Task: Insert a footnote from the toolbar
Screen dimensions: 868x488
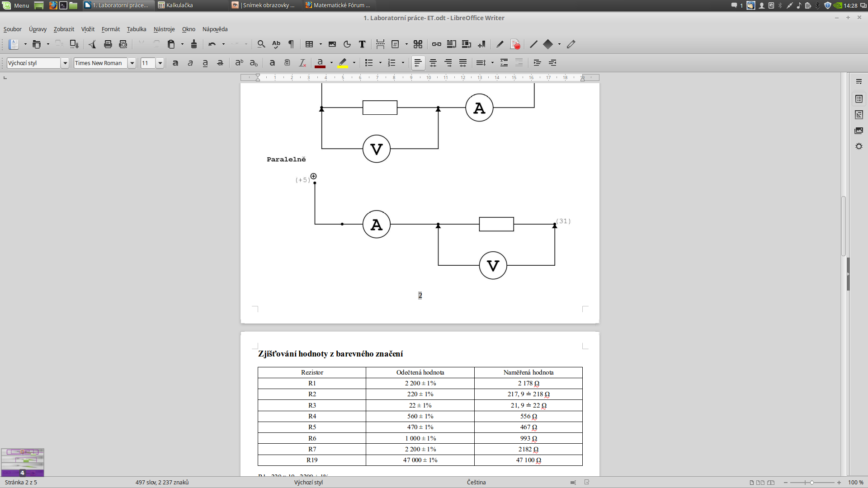Action: pyautogui.click(x=451, y=44)
